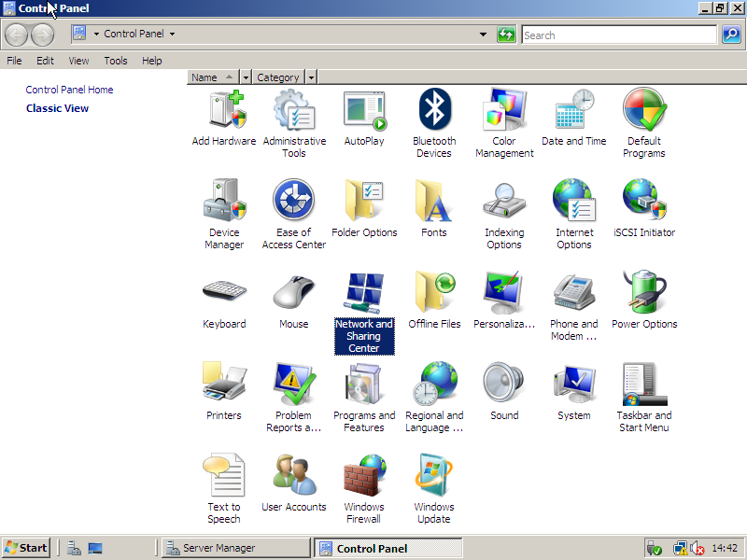Open the View menu
This screenshot has width=747, height=560.
click(x=78, y=61)
